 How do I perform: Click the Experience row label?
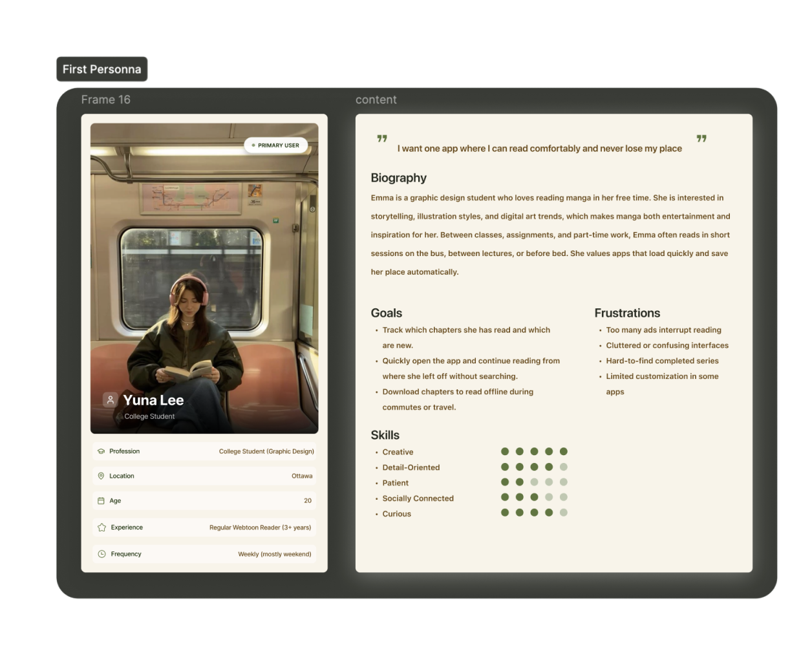[127, 528]
